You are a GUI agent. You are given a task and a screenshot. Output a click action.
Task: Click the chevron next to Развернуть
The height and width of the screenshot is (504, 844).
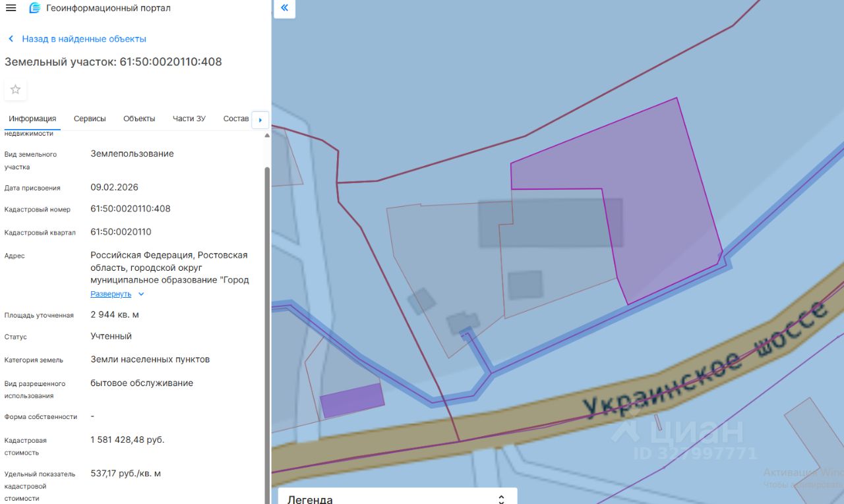click(141, 294)
